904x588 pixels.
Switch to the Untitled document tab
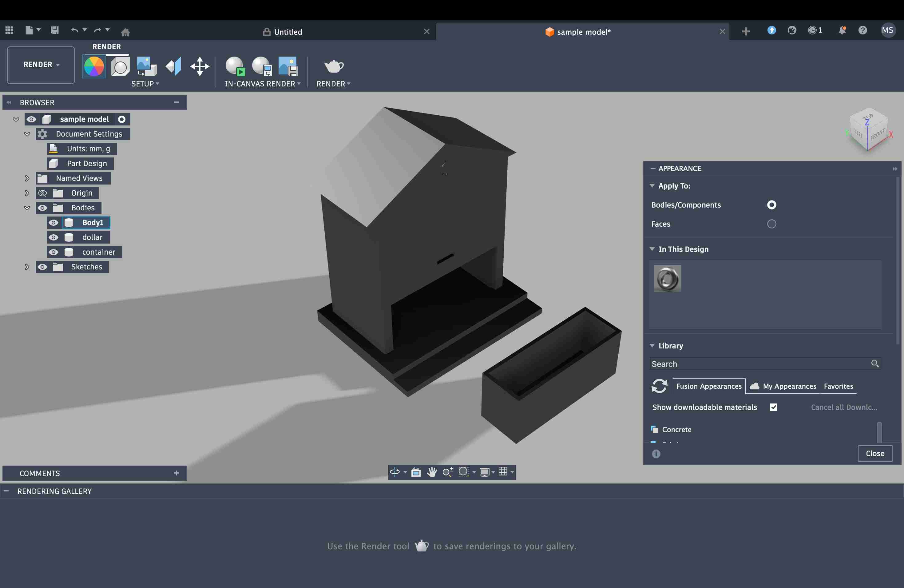click(287, 32)
